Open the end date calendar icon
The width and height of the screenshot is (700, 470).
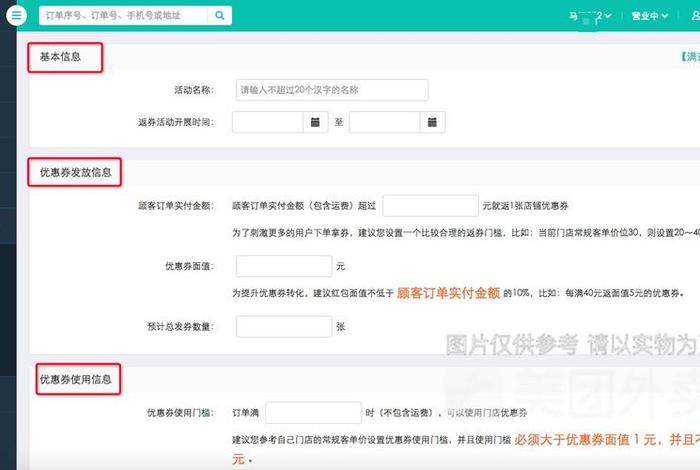click(x=432, y=122)
